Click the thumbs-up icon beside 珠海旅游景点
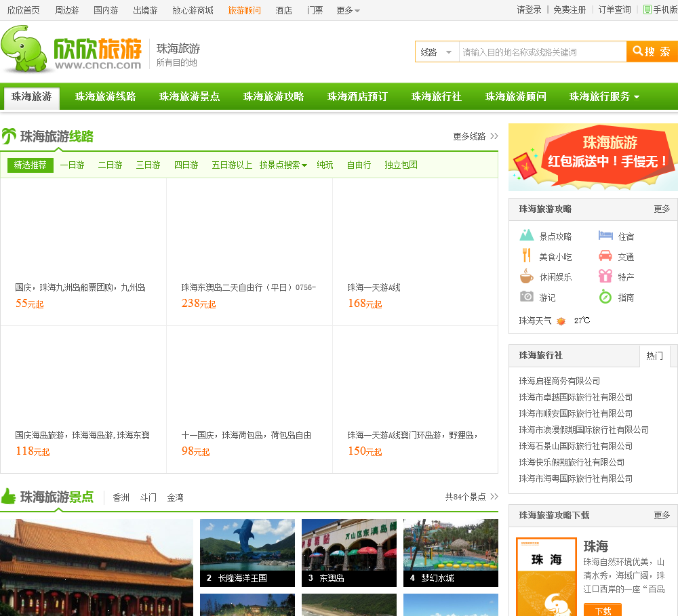 coord(8,496)
